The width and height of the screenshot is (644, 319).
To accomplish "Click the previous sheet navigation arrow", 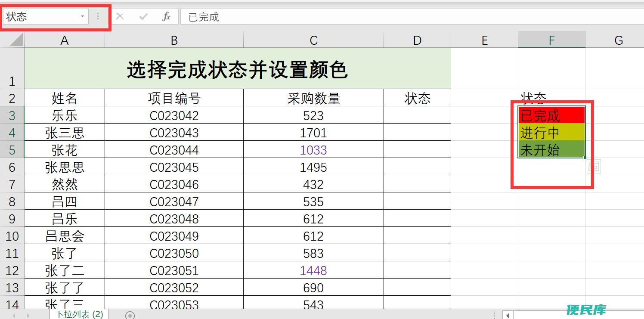I will click(x=15, y=316).
